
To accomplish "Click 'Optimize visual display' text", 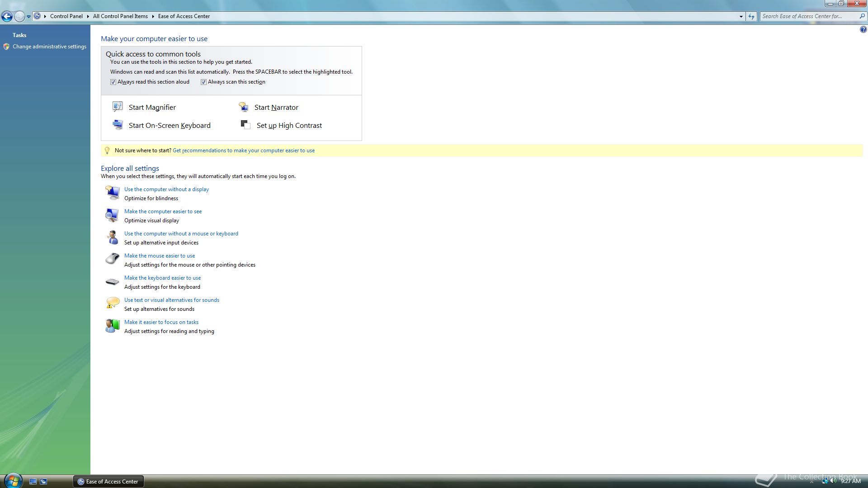I will pyautogui.click(x=151, y=221).
